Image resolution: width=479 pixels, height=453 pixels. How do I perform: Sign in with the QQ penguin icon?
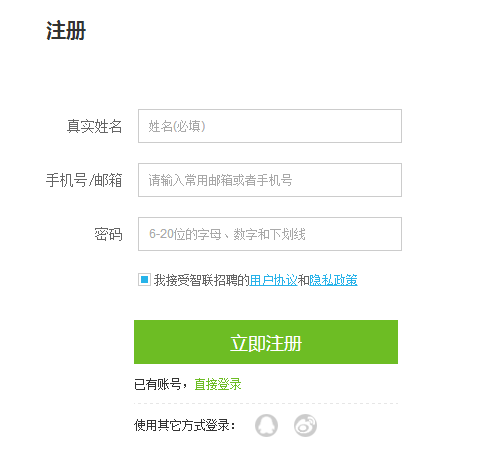tap(266, 425)
